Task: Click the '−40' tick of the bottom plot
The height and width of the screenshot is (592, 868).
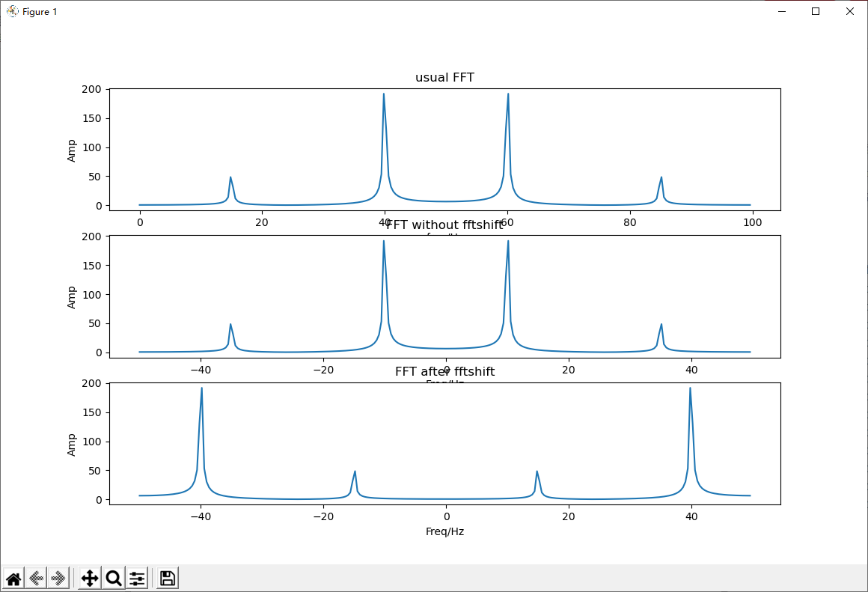Action: tap(201, 516)
